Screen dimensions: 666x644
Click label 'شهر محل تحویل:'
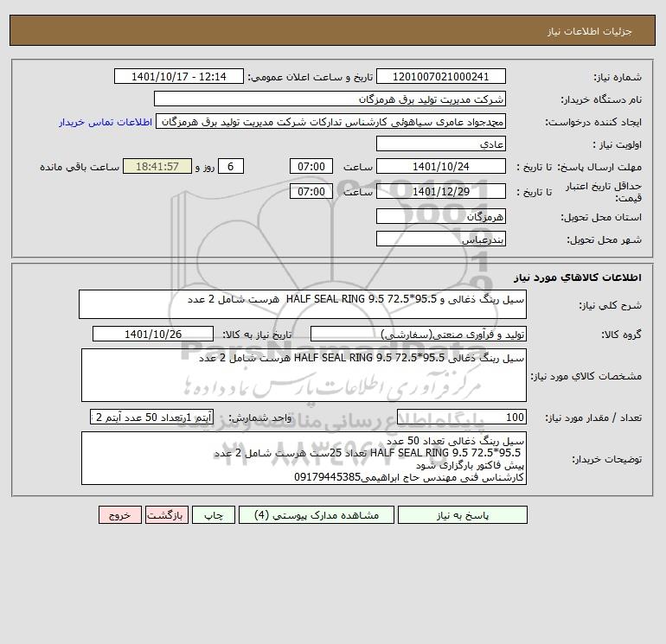coord(605,239)
